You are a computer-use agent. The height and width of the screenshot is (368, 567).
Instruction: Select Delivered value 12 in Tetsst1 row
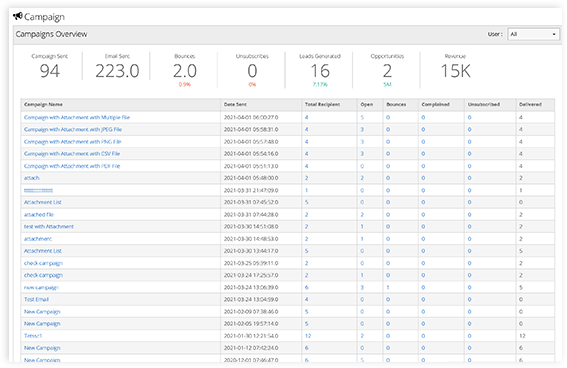522,336
